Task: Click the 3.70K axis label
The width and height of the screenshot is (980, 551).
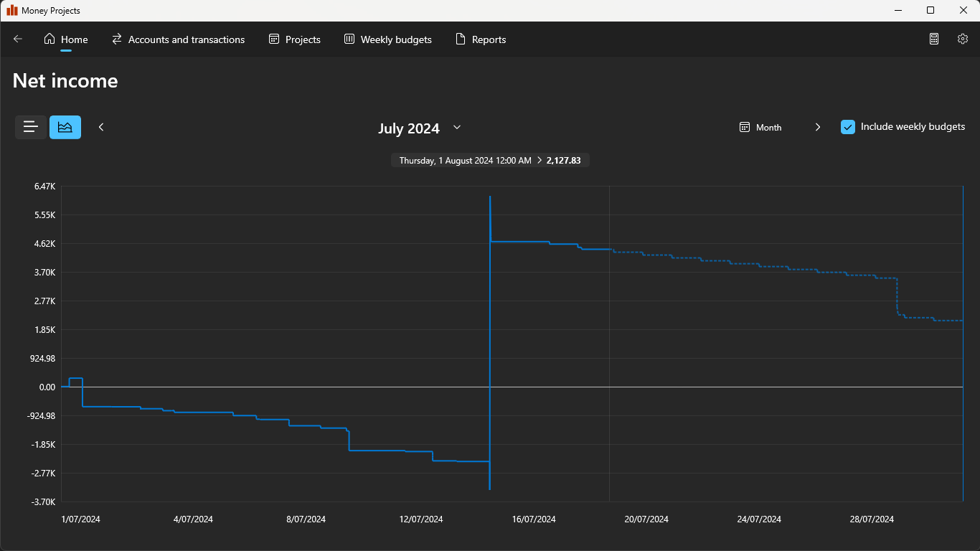Action: coord(44,273)
